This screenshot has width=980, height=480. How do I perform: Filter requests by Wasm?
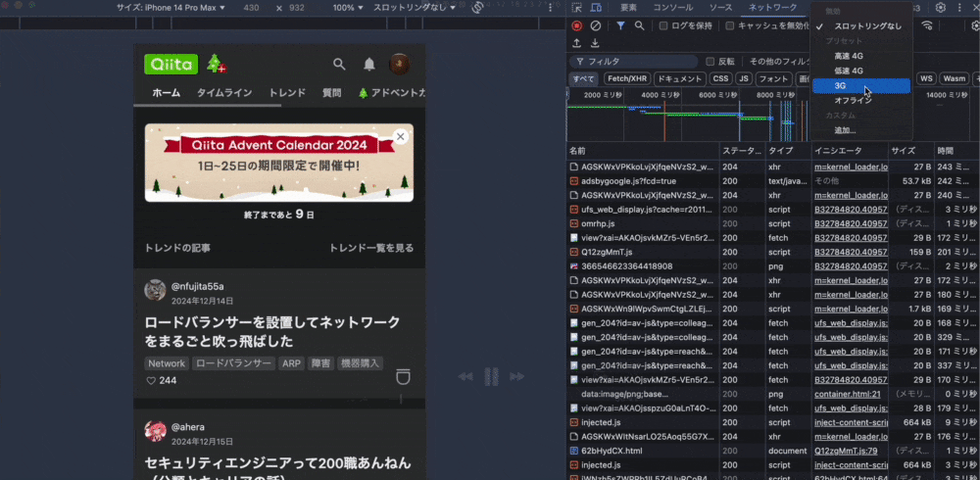(x=954, y=78)
